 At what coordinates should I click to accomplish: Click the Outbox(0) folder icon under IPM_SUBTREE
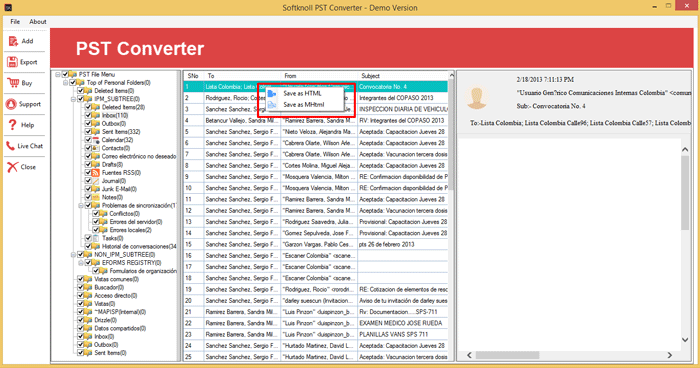pos(96,124)
